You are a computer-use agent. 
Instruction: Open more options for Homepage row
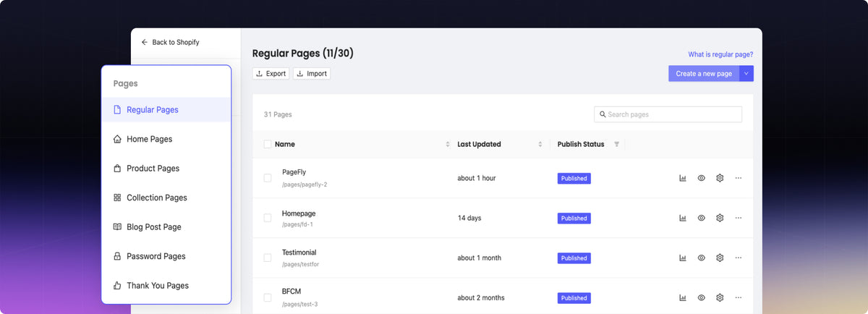738,218
